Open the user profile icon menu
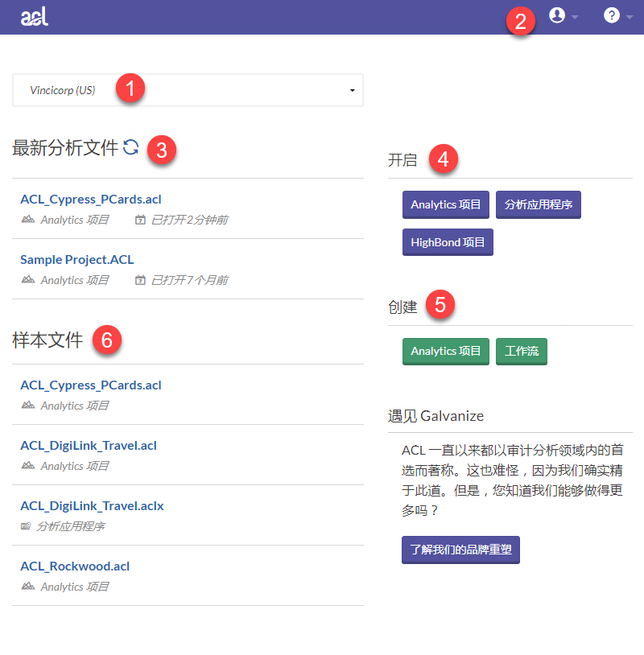 click(x=557, y=15)
